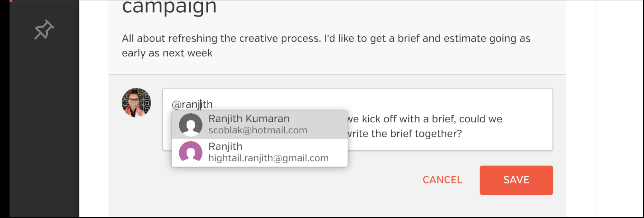Click the description starting "All about refreshing"
This screenshot has width=644, height=218.
tap(326, 38)
